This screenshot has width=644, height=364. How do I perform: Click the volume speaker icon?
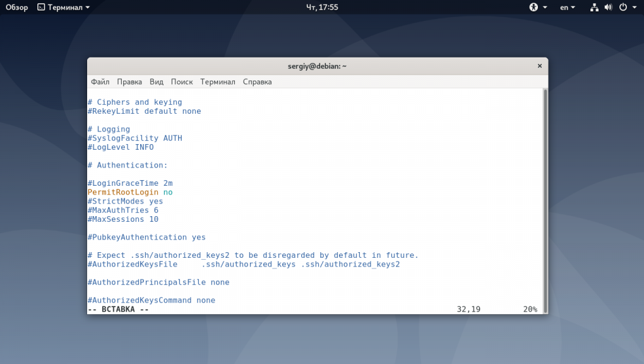pyautogui.click(x=608, y=7)
